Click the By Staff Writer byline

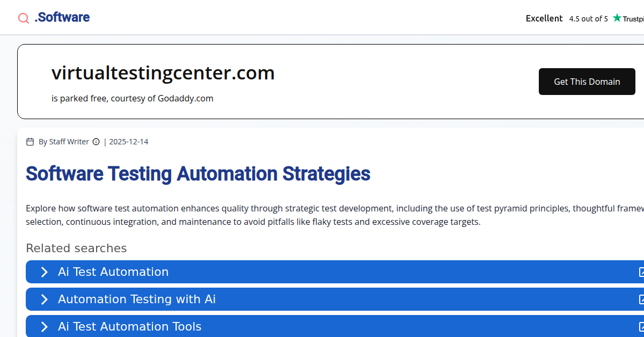(64, 142)
